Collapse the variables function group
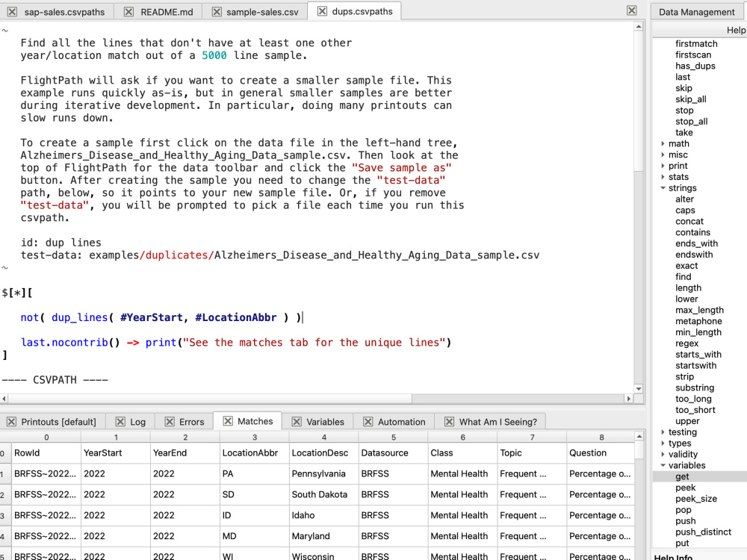The width and height of the screenshot is (747, 560). pyautogui.click(x=663, y=465)
